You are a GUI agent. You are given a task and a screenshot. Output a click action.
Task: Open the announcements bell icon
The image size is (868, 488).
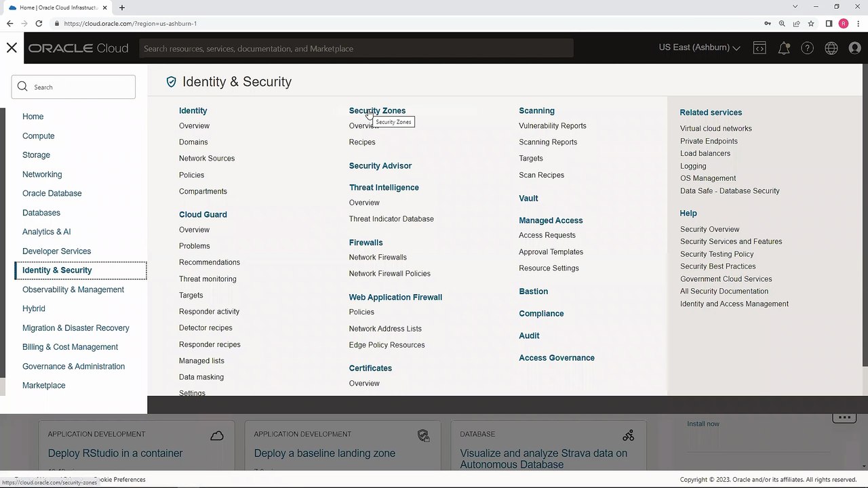784,48
